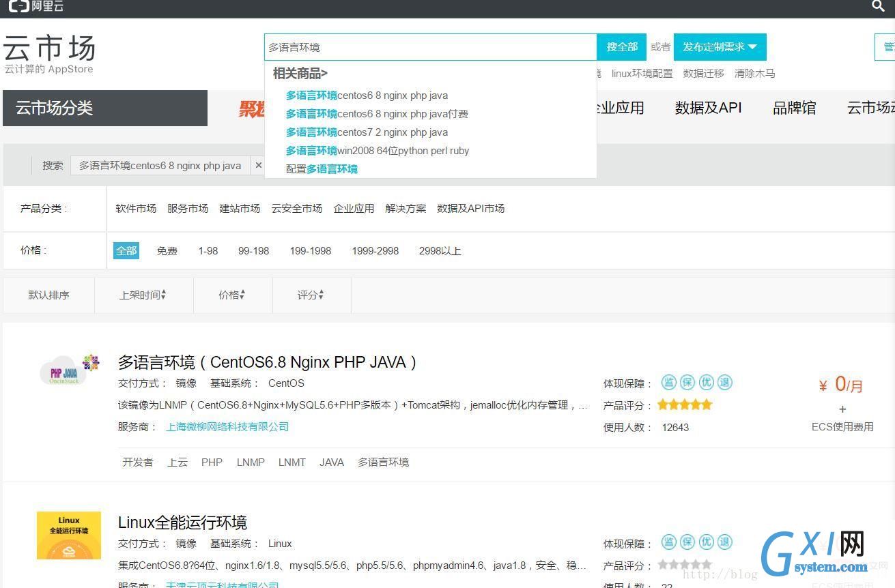Click the 退 guarantee badge on the 多语言环境 product
895x588 pixels.
pos(725,383)
